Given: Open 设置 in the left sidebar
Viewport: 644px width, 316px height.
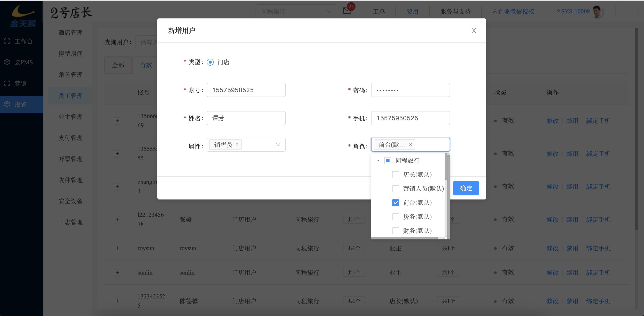Looking at the screenshot, I should [x=22, y=104].
